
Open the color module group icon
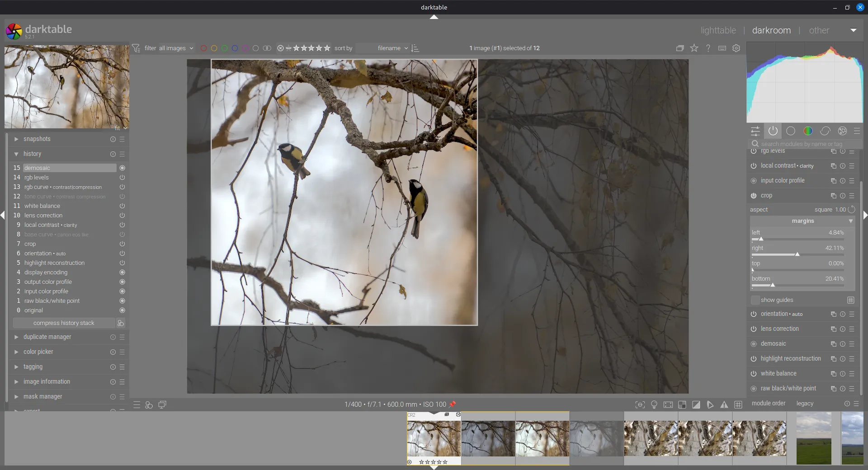pos(808,131)
